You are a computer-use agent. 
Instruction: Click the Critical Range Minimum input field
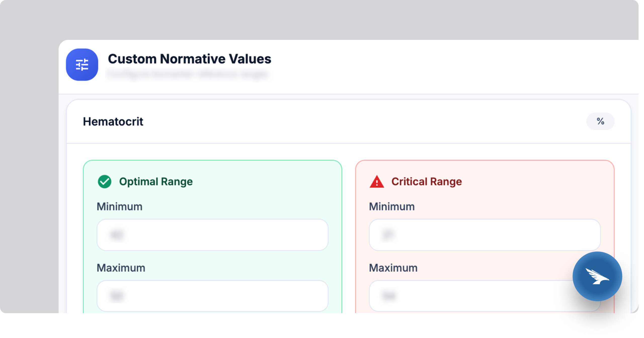point(484,235)
